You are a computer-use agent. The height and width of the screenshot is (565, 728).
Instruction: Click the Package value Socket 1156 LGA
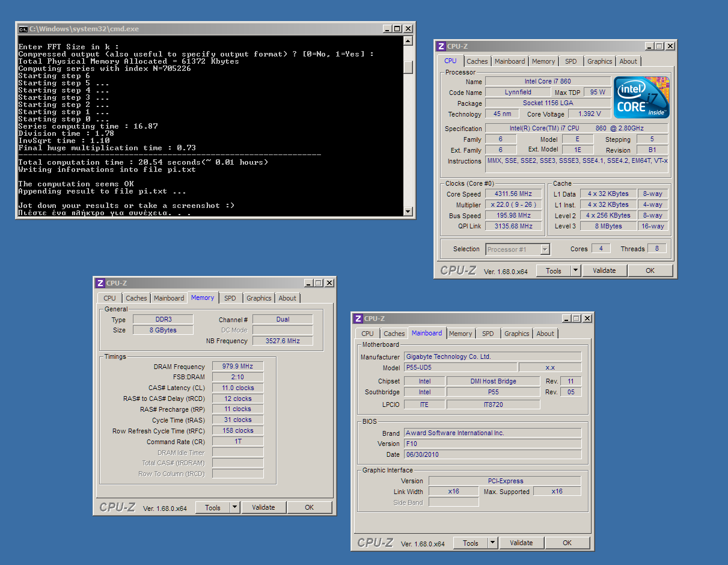(x=548, y=103)
